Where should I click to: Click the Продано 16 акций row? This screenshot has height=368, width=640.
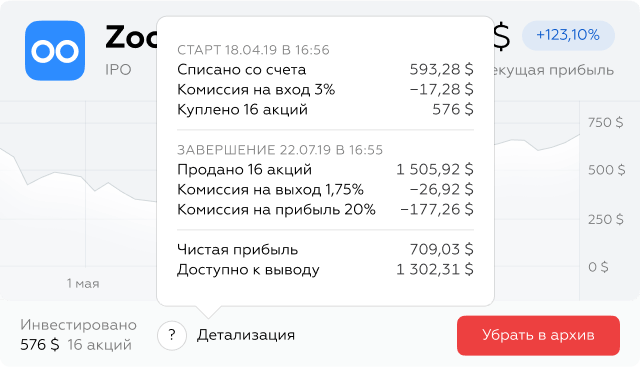coord(325,169)
